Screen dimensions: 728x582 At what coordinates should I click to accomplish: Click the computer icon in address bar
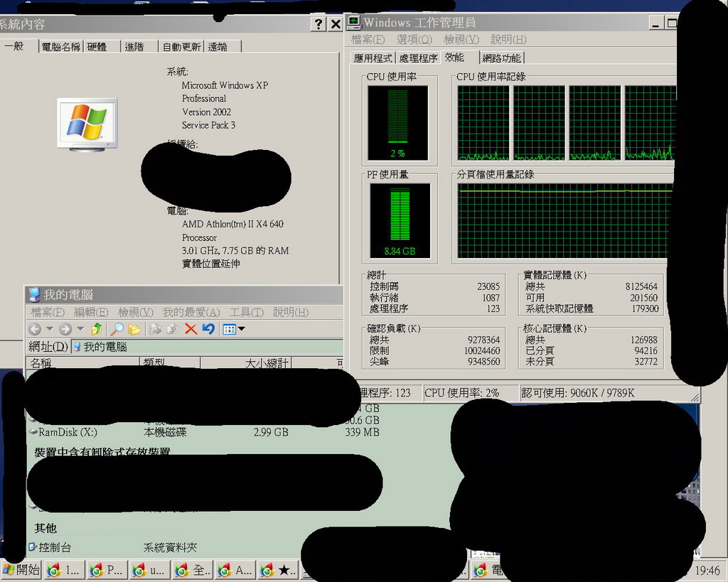[77, 347]
